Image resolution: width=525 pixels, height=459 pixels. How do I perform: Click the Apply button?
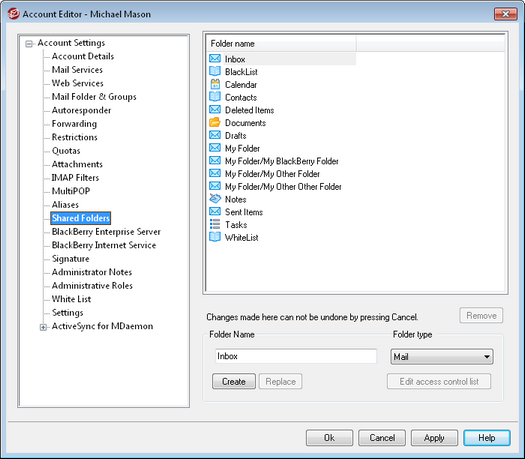434,438
